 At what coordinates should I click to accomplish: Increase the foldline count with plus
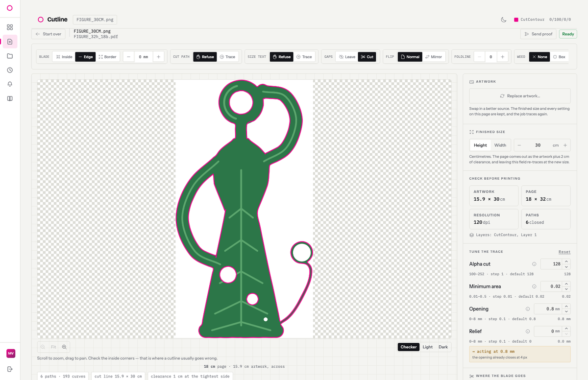(x=502, y=57)
